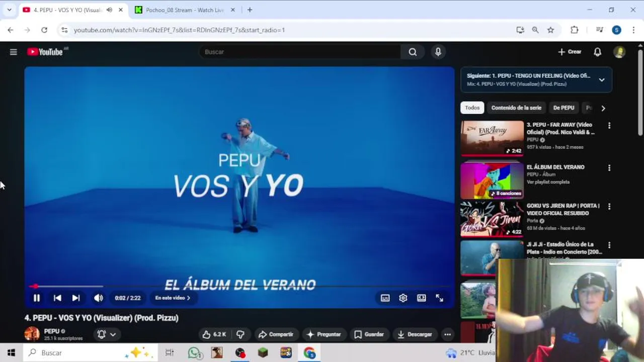
Task: Open options for GOKU VS JIREN RAP
Action: click(x=609, y=207)
